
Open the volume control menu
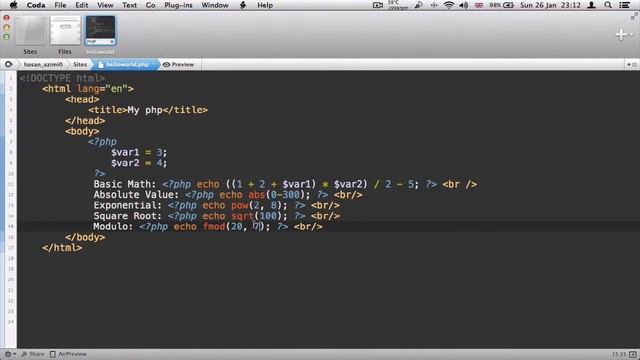tap(464, 5)
